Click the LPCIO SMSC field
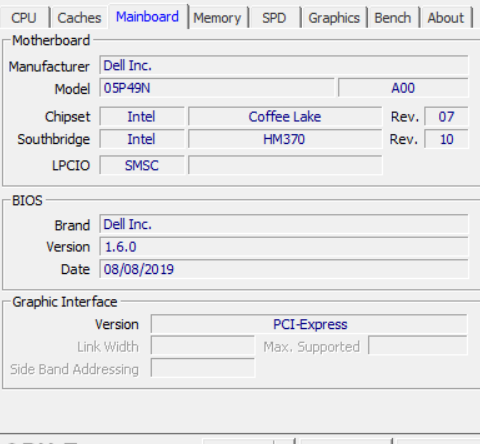The image size is (480, 444). (142, 165)
